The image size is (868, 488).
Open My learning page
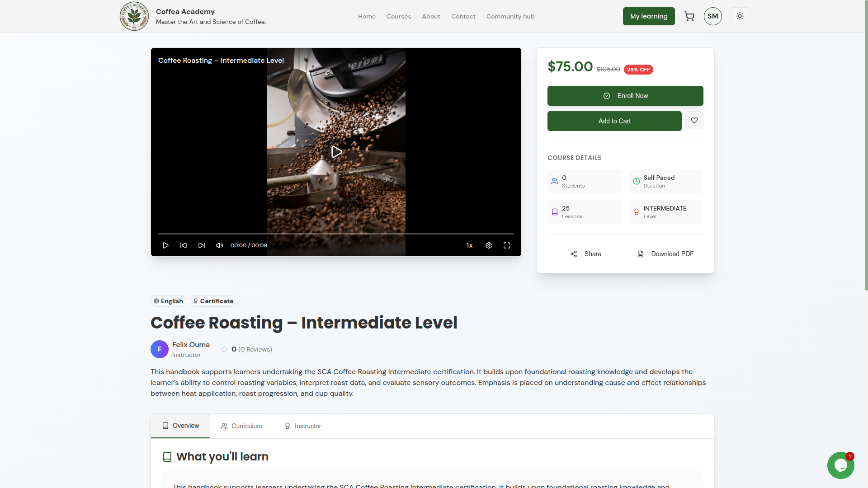pos(649,16)
